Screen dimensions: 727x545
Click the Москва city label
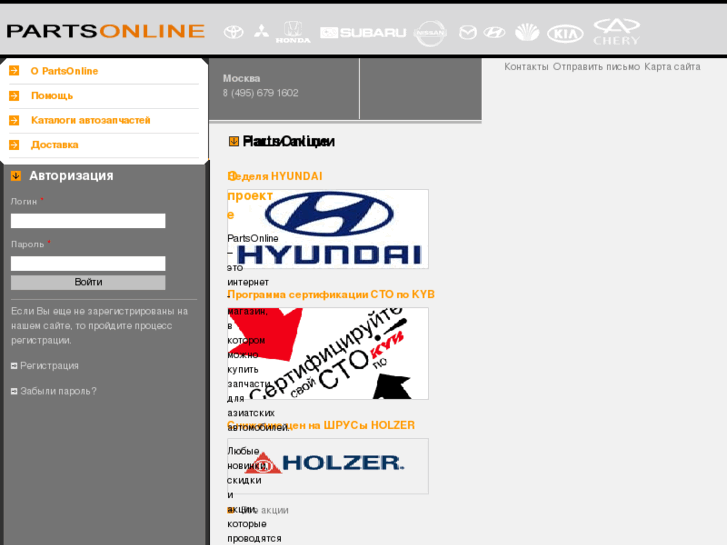[x=242, y=78]
